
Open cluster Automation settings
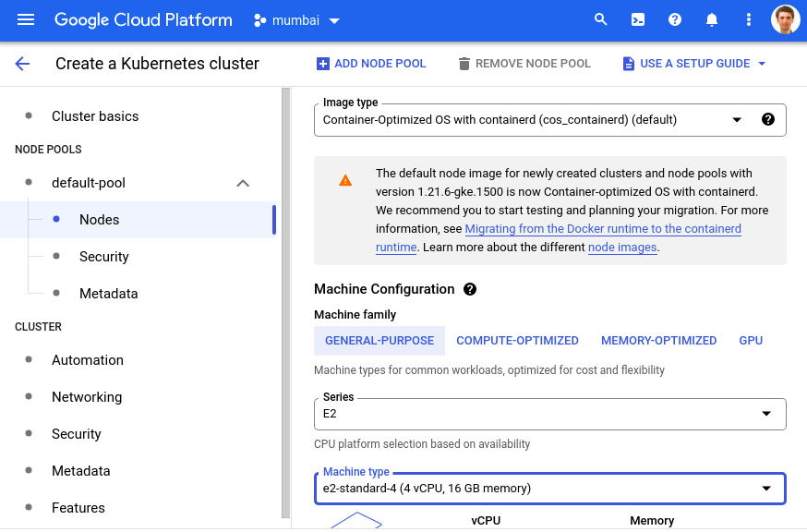tap(88, 360)
